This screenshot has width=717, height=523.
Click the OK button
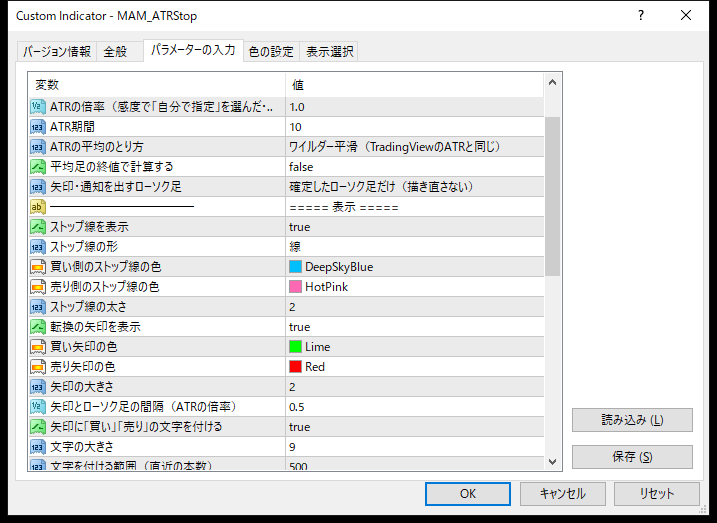(x=468, y=494)
